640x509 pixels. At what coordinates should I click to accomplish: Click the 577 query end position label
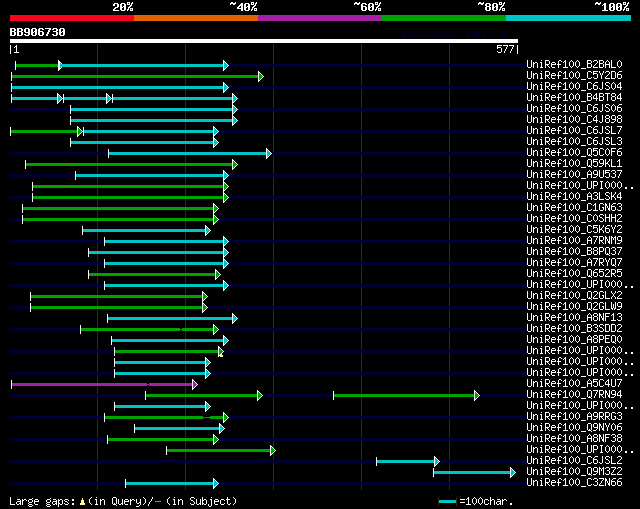[505, 49]
